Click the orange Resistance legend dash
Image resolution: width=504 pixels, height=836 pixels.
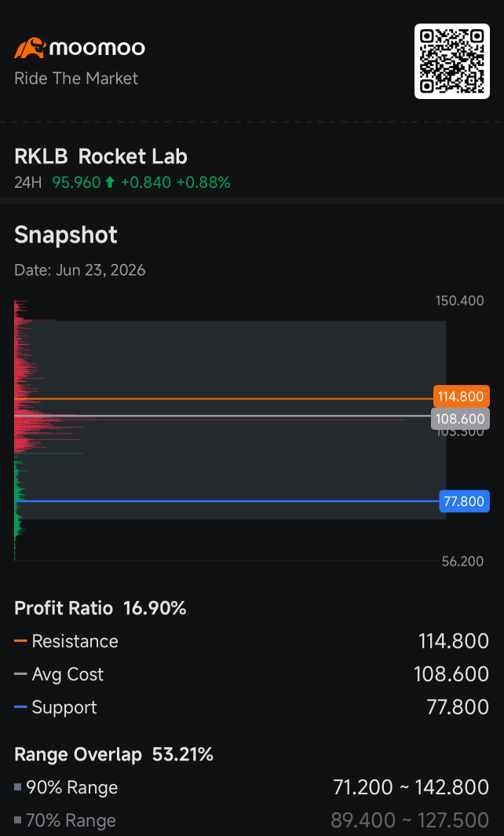pyautogui.click(x=20, y=641)
